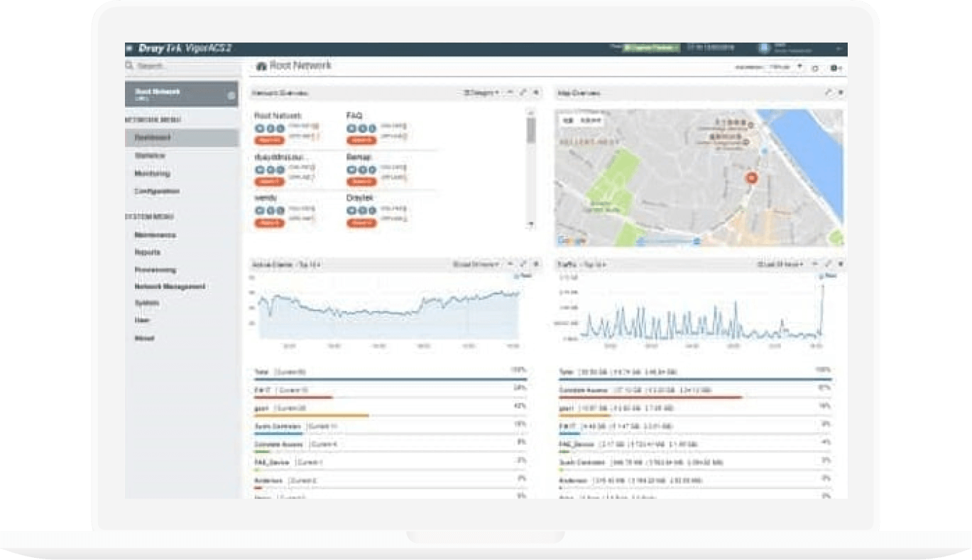Click the red device marker on the map
Screen dimensions: 972x560
pos(752,177)
